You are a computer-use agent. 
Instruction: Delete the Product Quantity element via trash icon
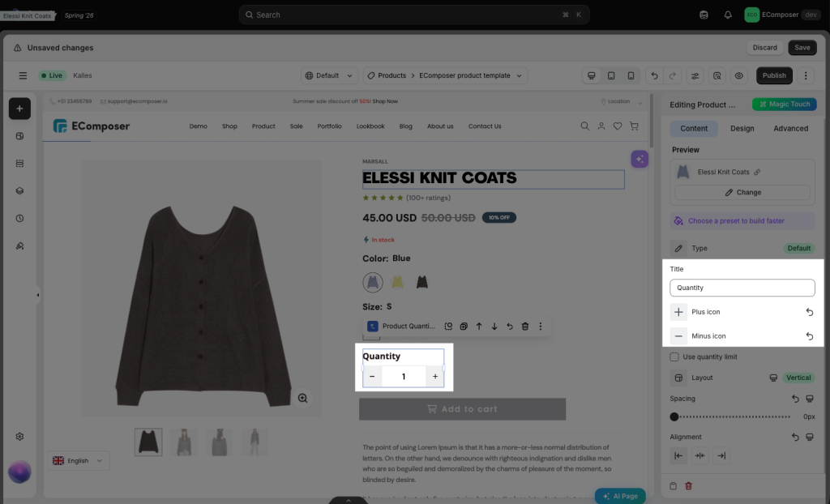[x=525, y=326]
